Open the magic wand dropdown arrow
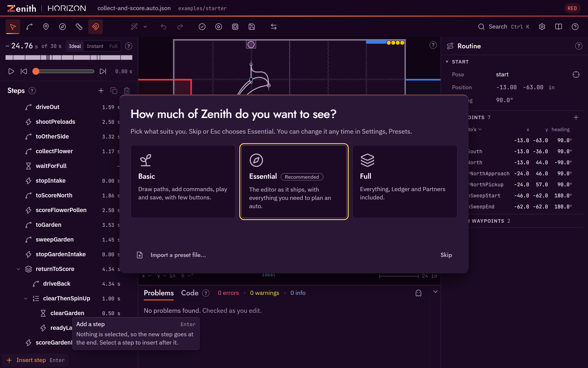Image resolution: width=588 pixels, height=368 pixels. coord(145,26)
